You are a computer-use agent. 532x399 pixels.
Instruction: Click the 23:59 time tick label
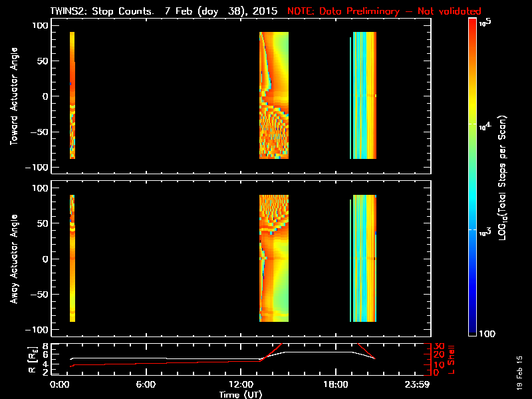pyautogui.click(x=418, y=385)
